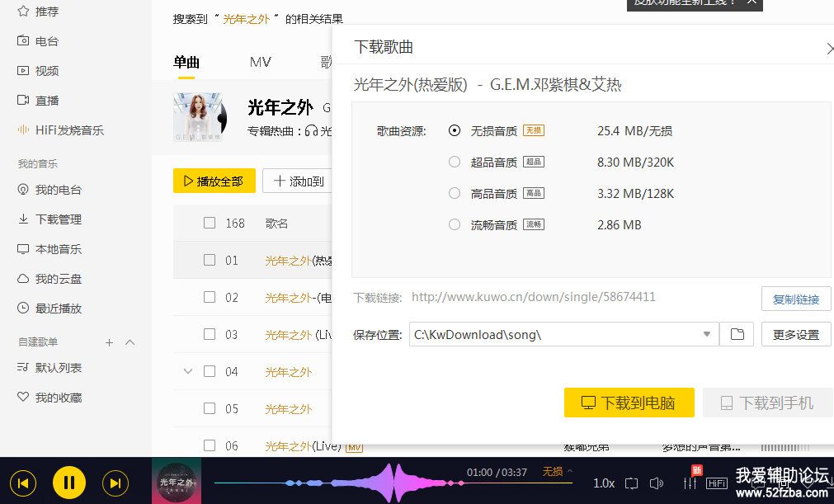Expand the song 04 row chevron
This screenshot has width=834, height=504.
(x=188, y=371)
